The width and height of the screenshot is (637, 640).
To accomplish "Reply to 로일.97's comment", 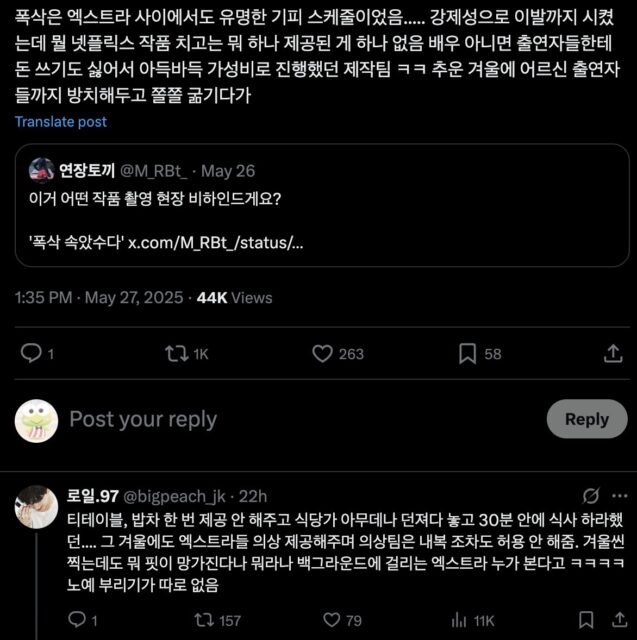I will (x=77, y=621).
